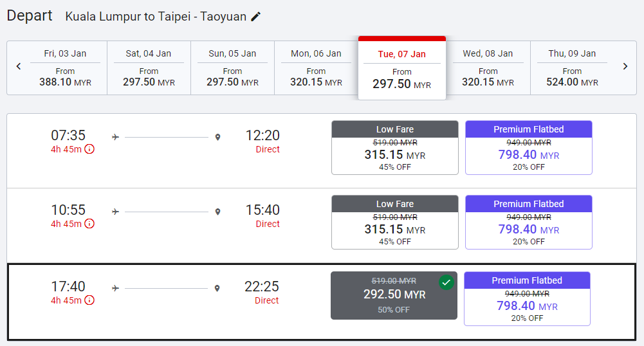Choose Premium Flatbed on 17:40 flight
The image size is (644, 346).
pyautogui.click(x=527, y=299)
